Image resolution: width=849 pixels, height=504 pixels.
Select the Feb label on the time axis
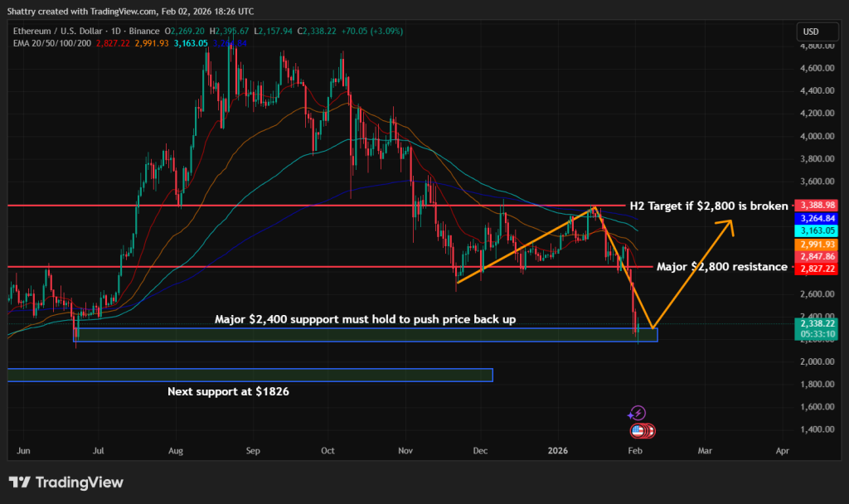[634, 450]
